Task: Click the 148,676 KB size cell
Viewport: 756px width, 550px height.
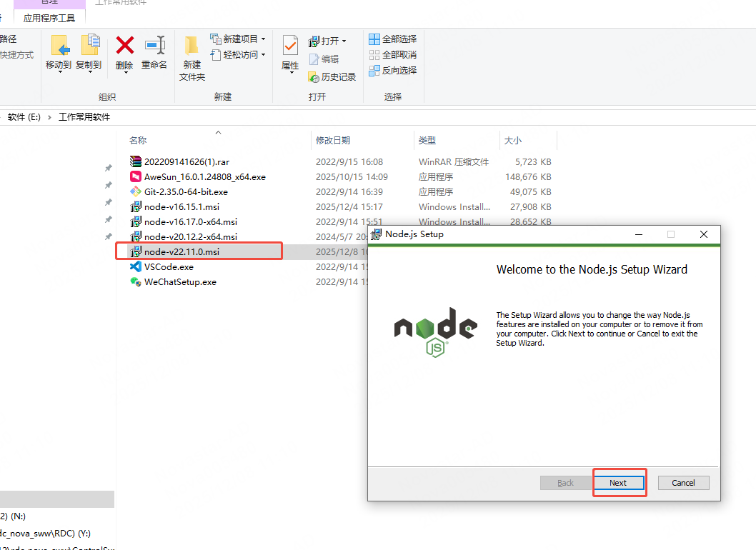Action: click(x=528, y=177)
